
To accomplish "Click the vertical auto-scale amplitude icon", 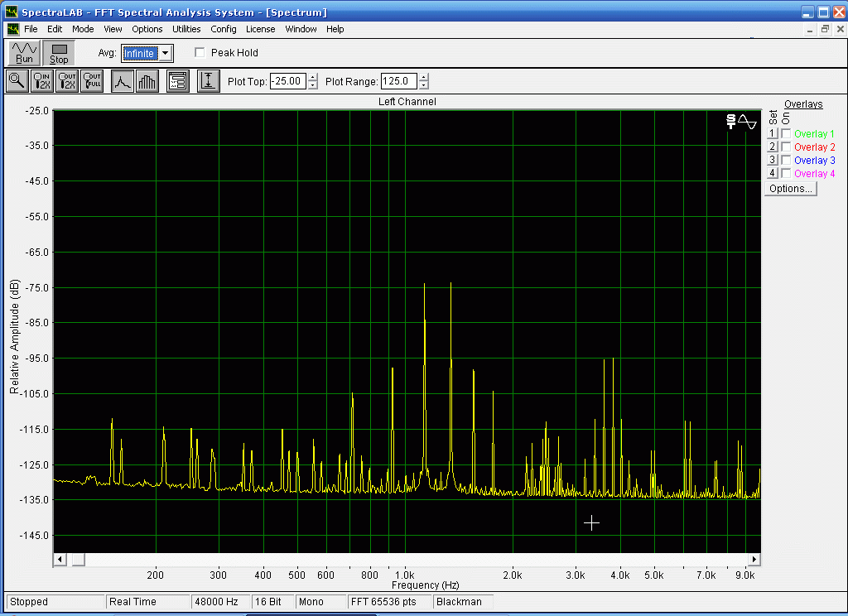I will coord(208,81).
